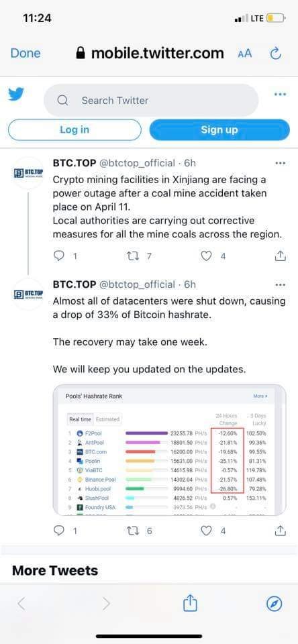
Task: Open Safari share sheet in bottom toolbar
Action: [190, 603]
